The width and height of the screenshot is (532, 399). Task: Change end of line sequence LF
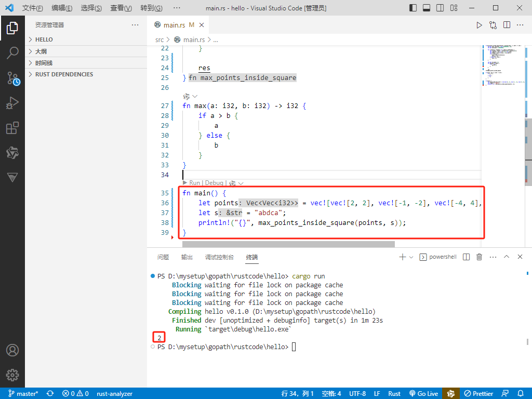point(377,394)
